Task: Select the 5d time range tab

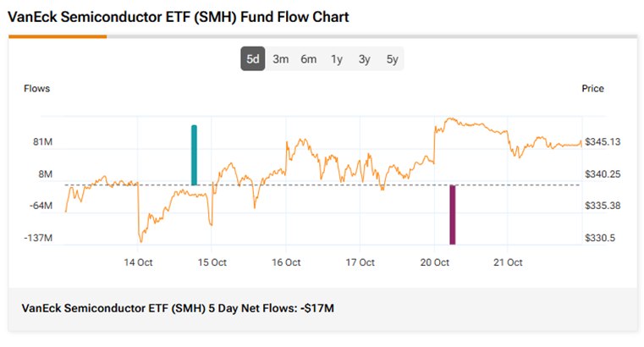Action: click(252, 59)
